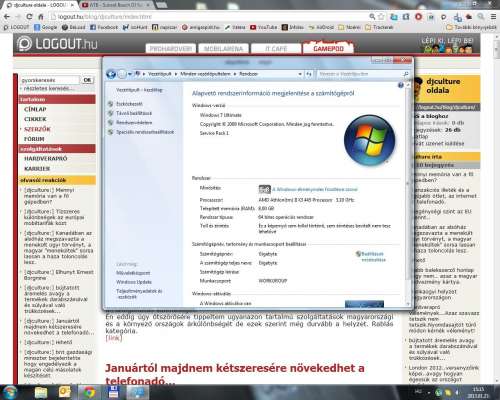Click the system window taskbar icon
This screenshot has height=400, width=500.
tap(137, 392)
